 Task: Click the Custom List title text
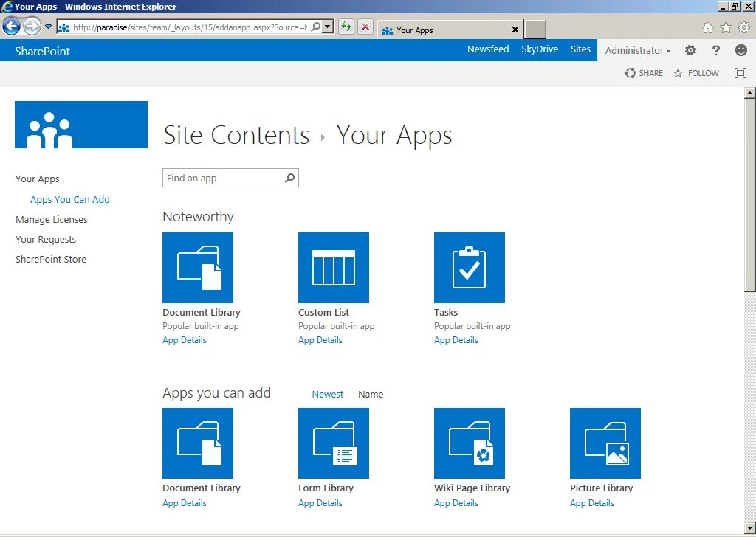323,313
